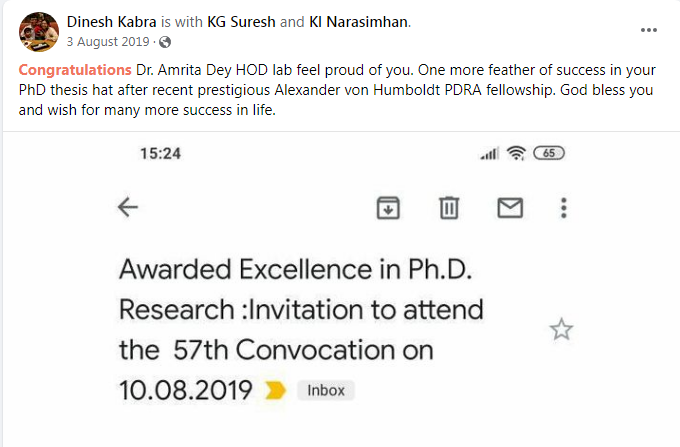Viewport: 680px width, 447px height.
Task: Star the convocation email
Action: pyautogui.click(x=562, y=329)
